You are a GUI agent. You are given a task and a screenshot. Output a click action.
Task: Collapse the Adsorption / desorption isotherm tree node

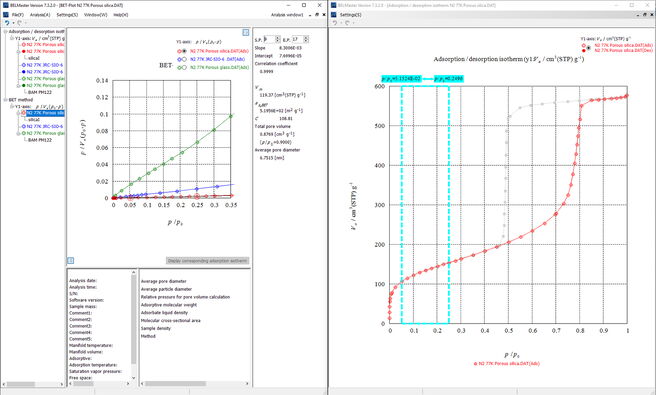point(5,31)
